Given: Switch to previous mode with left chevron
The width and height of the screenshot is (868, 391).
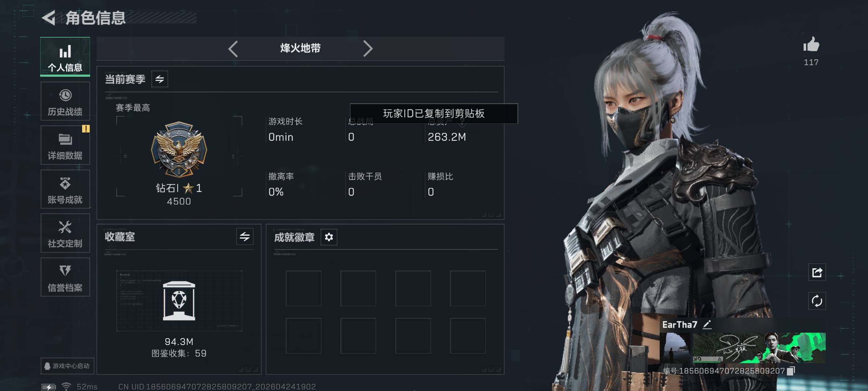Looking at the screenshot, I should point(233,49).
